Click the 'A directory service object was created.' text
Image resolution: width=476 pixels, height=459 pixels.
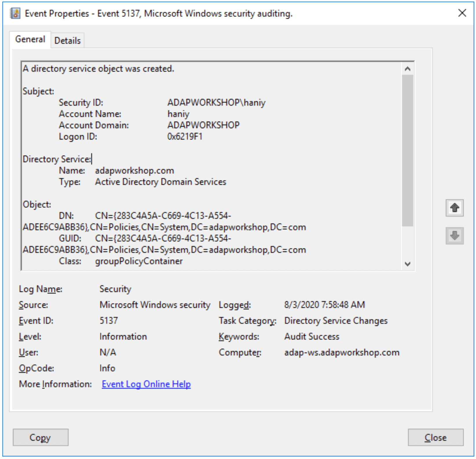click(x=98, y=69)
